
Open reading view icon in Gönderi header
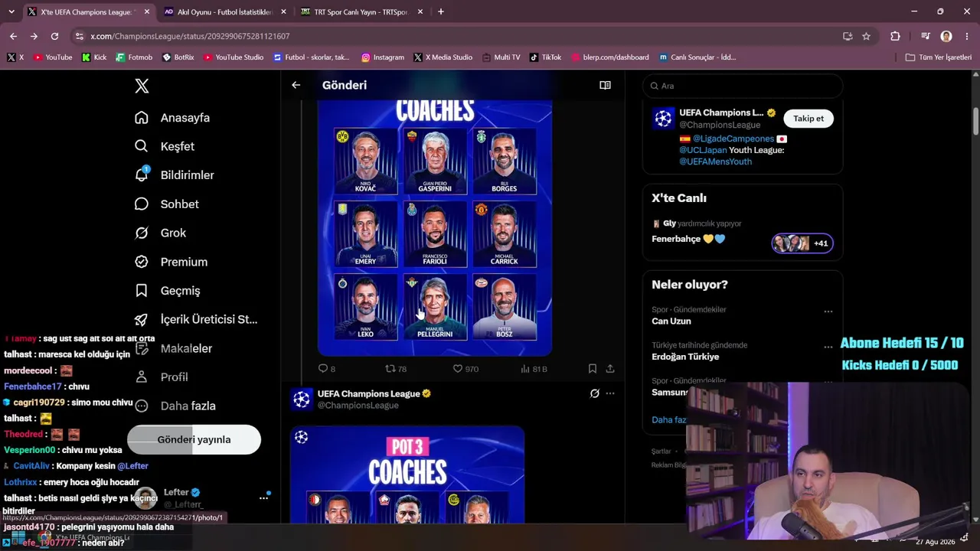[605, 85]
